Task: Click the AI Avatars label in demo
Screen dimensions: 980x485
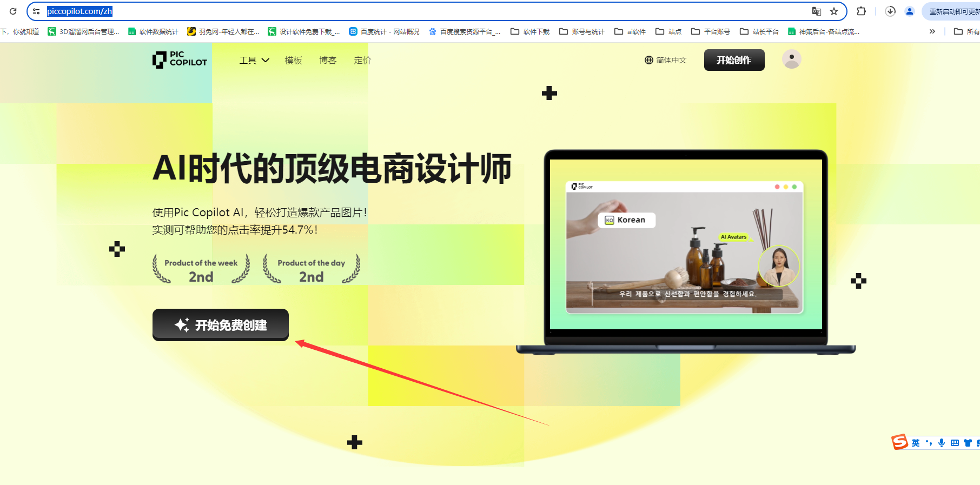Action: click(733, 237)
